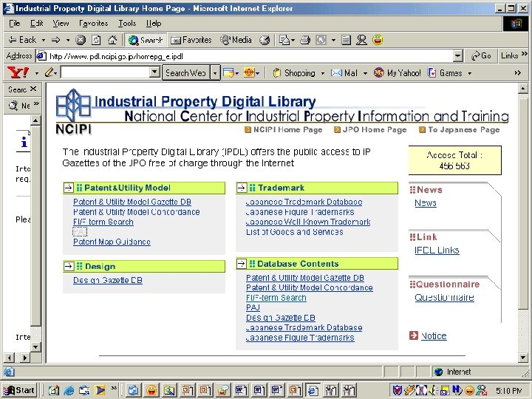Open Patent Map Guidance link

click(112, 242)
